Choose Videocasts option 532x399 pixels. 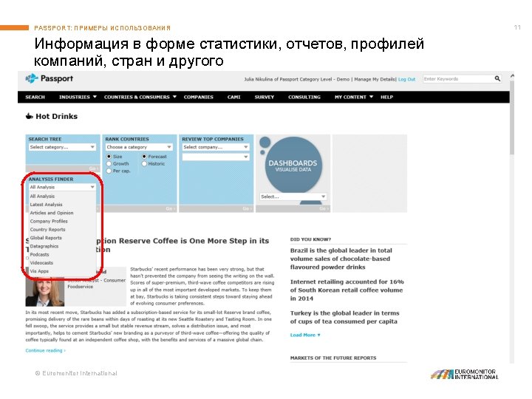(41, 262)
